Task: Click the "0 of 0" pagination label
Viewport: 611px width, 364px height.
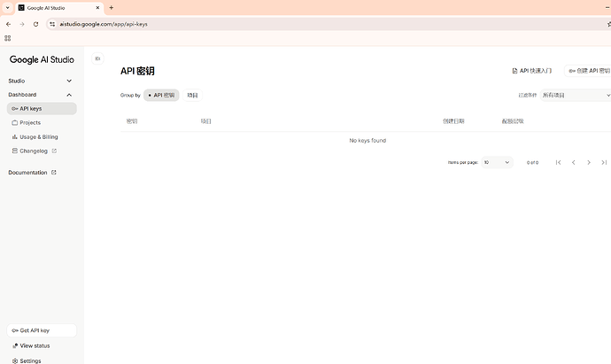Action: (532, 162)
